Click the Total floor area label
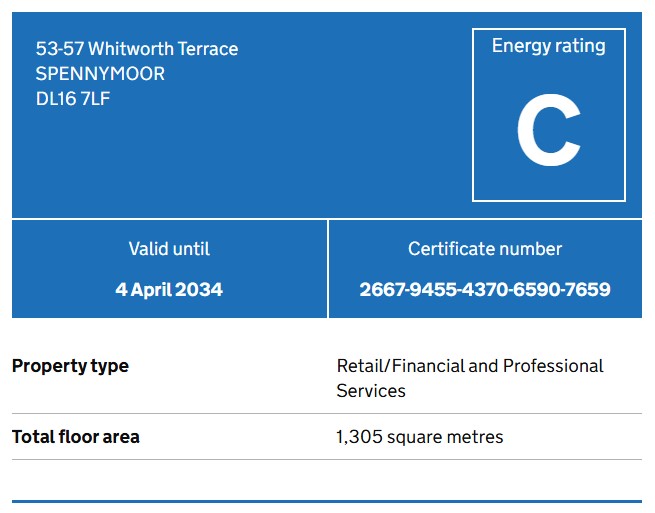This screenshot has width=655, height=513. tap(76, 437)
